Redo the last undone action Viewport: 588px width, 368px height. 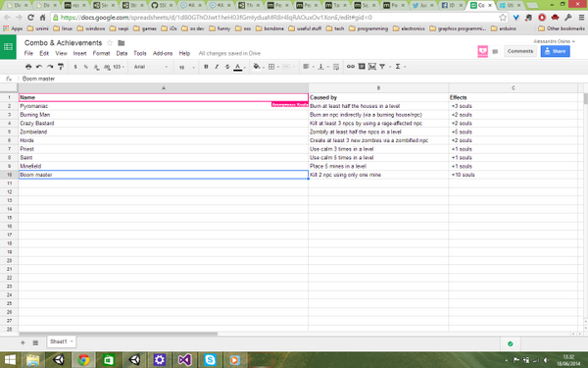coord(50,67)
